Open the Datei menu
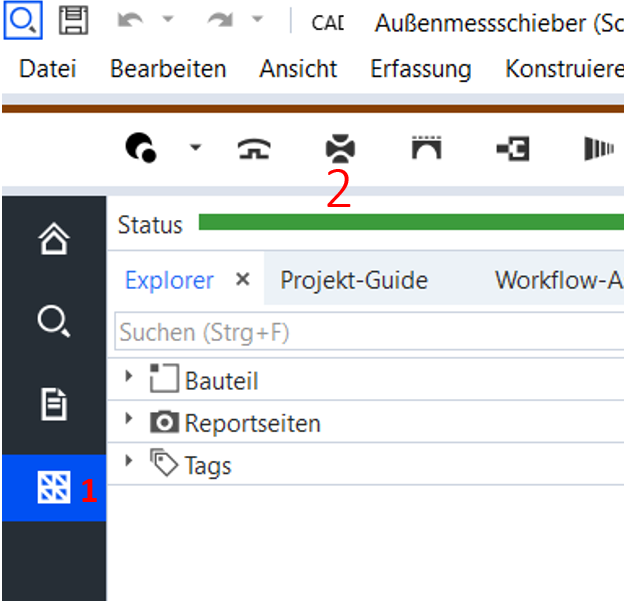This screenshot has height=601, width=624. pos(48,69)
